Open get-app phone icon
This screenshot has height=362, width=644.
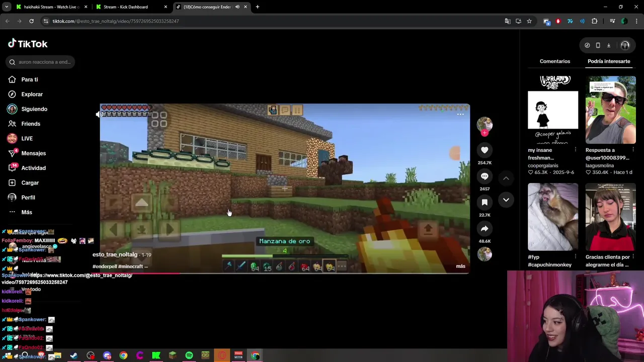(598, 45)
